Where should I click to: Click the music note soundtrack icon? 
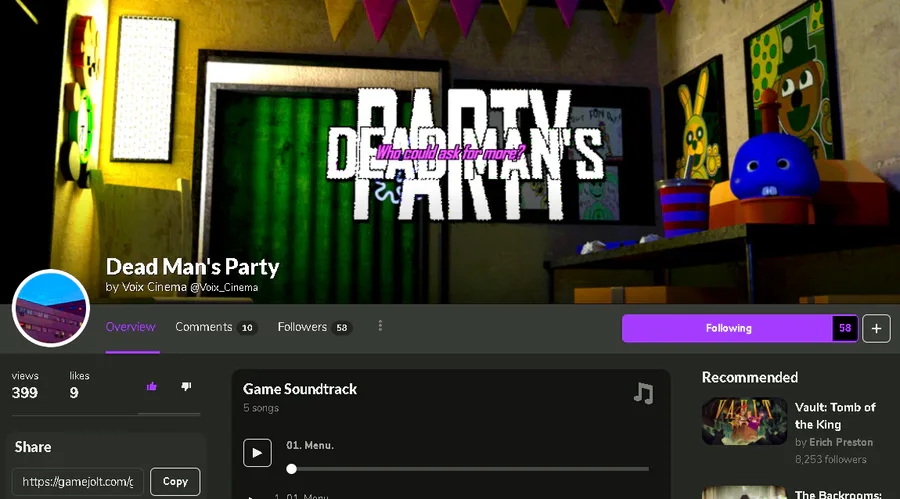pyautogui.click(x=643, y=393)
